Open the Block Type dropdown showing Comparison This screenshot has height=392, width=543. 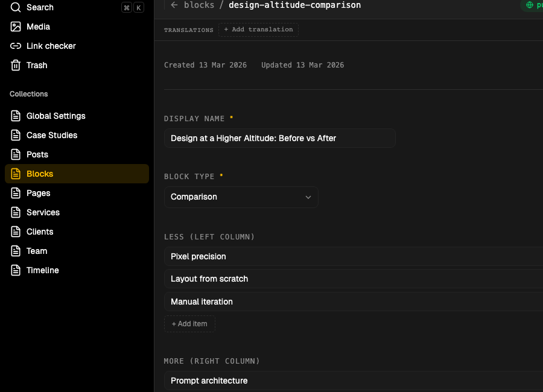241,197
